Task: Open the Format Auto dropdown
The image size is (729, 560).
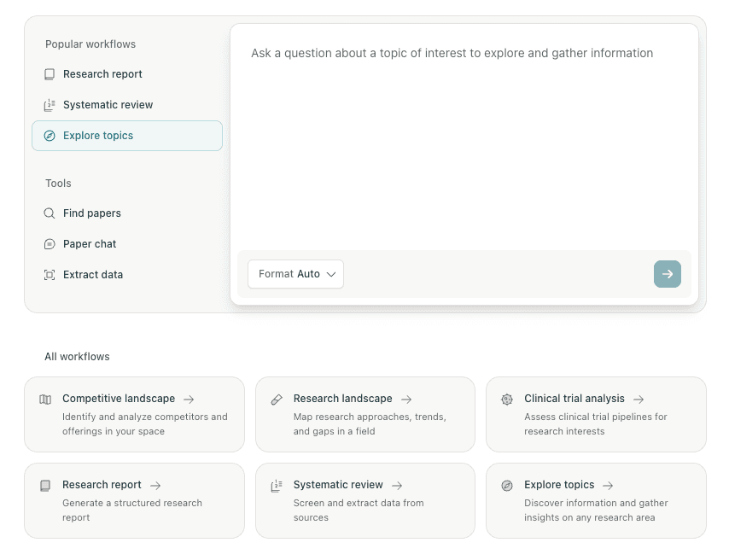Action: [295, 274]
